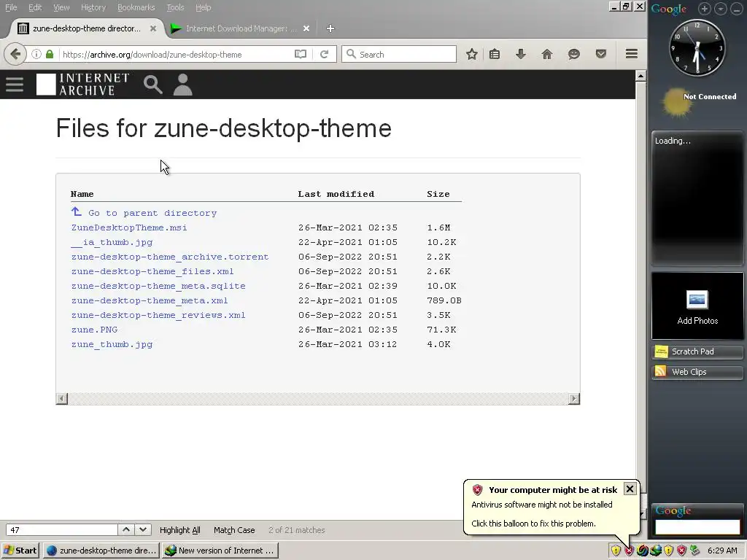This screenshot has height=560, width=747.
Task: Open the View menu
Action: (x=61, y=7)
